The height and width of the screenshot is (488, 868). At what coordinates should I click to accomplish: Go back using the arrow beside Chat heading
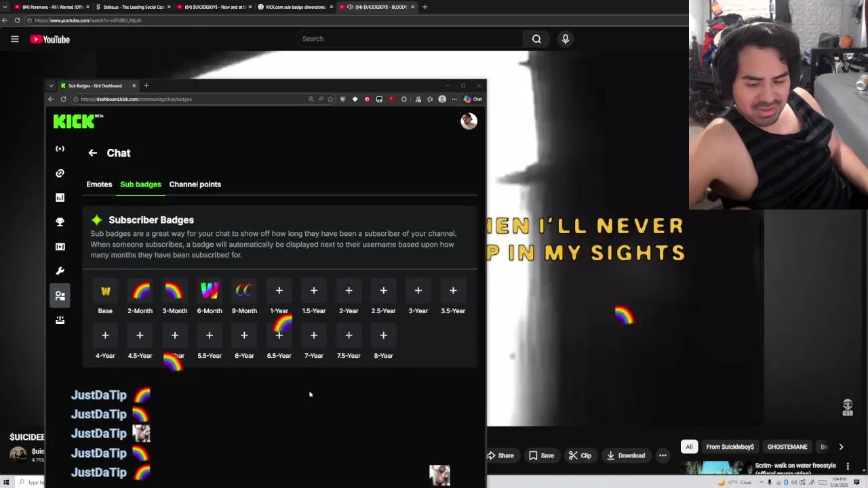coord(92,153)
